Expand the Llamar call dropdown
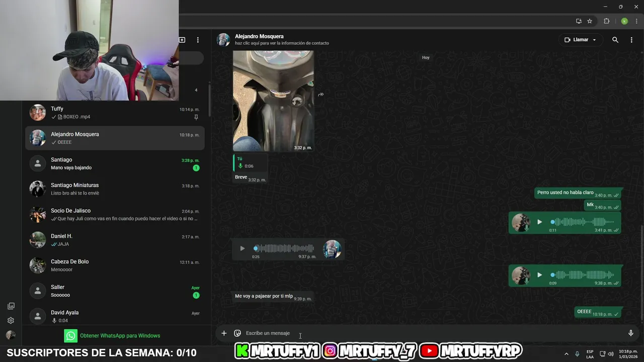 pos(594,40)
